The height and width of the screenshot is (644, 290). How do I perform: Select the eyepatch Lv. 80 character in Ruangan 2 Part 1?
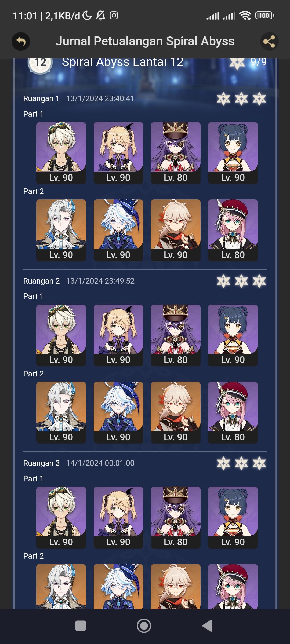pyautogui.click(x=176, y=335)
